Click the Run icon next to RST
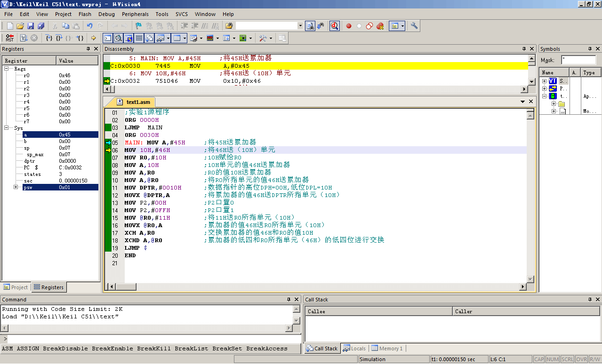The height and width of the screenshot is (364, 602). (x=24, y=38)
